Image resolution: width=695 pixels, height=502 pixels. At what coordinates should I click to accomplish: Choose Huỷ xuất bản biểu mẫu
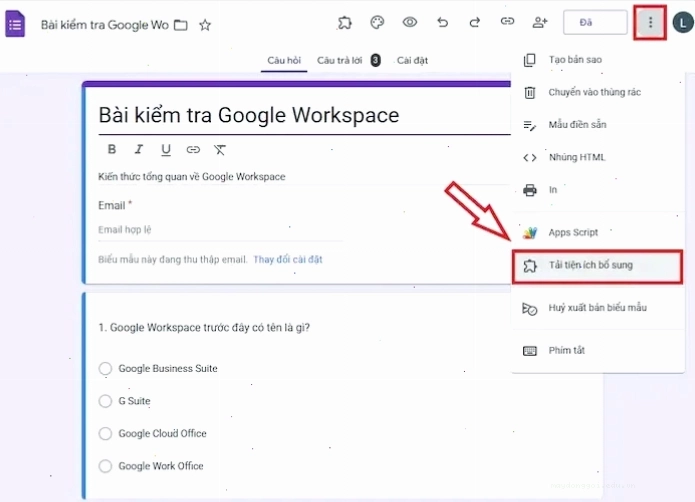pos(597,308)
